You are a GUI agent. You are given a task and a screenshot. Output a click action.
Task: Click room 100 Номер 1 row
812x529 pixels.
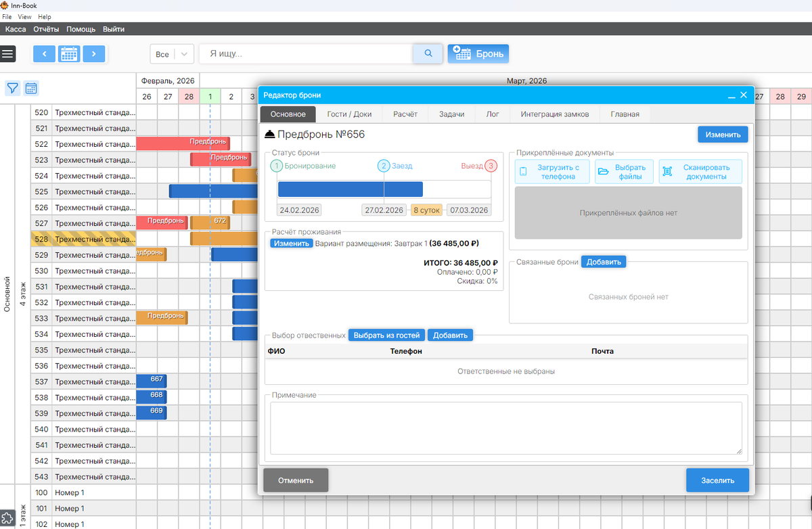pos(84,492)
